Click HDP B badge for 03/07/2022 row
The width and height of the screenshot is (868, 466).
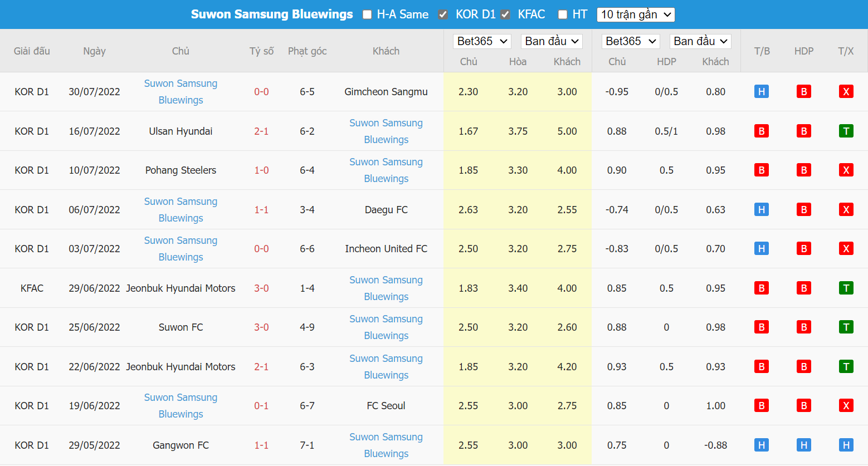click(804, 248)
